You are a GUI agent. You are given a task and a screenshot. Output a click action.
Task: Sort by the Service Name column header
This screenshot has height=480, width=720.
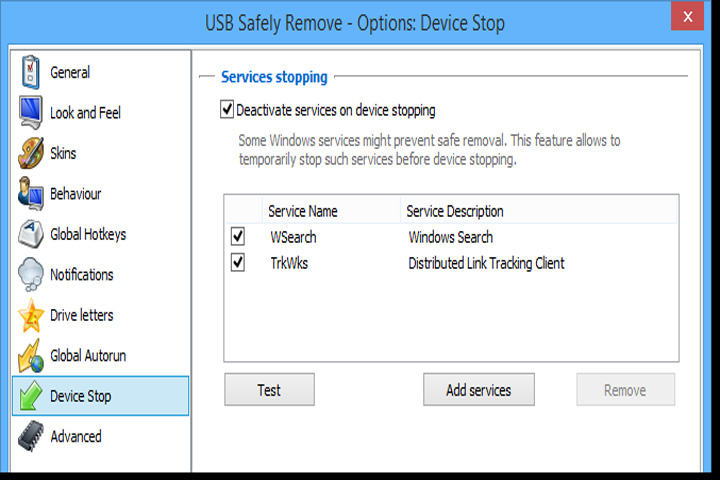coord(331,211)
